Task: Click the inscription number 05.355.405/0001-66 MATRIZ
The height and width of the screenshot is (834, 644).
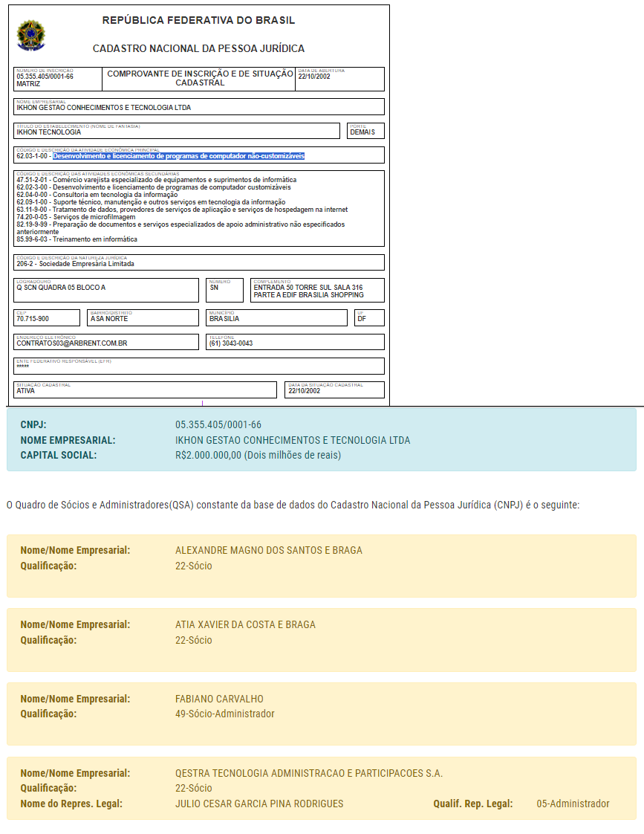Action: pyautogui.click(x=45, y=80)
